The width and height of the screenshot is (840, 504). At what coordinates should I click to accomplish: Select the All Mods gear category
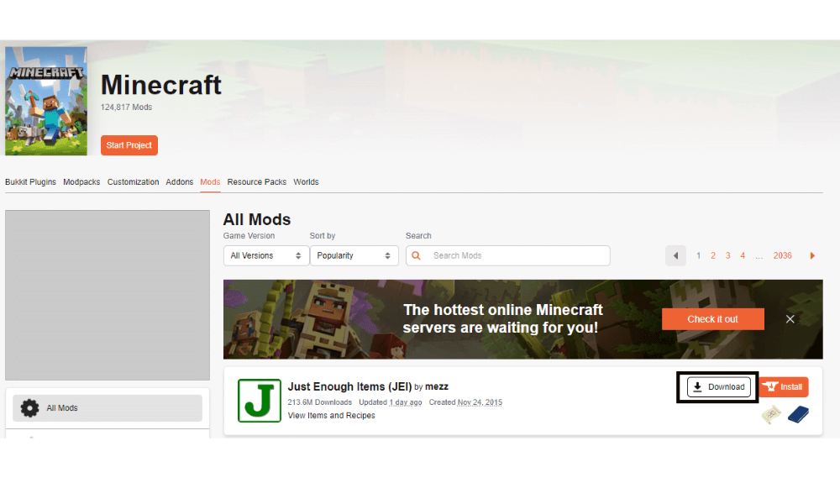(108, 408)
